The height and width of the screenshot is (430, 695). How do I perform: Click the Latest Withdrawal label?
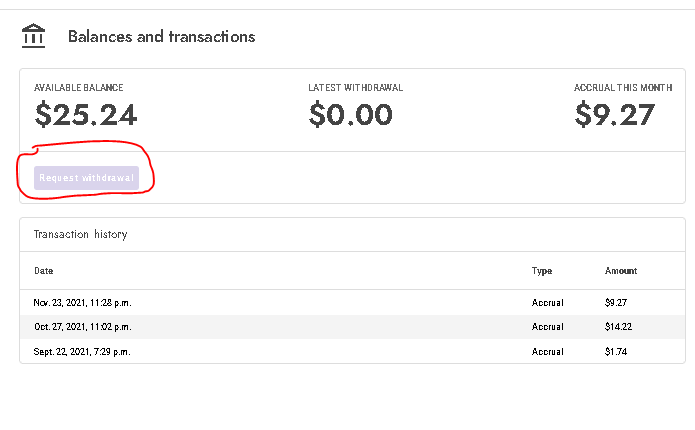355,88
